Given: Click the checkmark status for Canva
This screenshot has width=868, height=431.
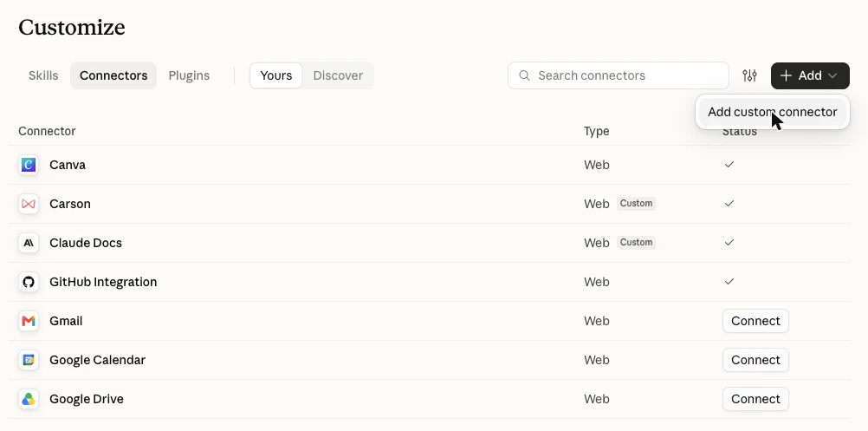Looking at the screenshot, I should (729, 165).
